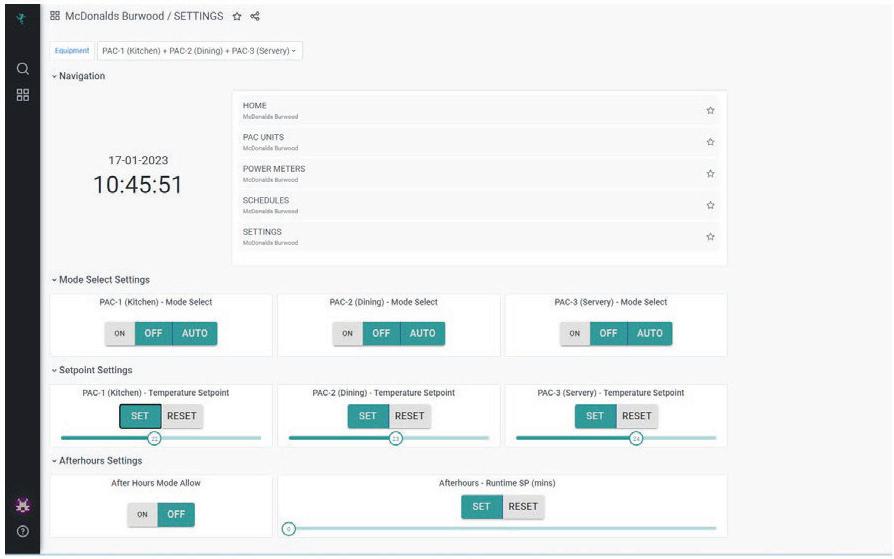
Task: Open the dashboards grid icon in the sidebar
Action: coord(23,95)
